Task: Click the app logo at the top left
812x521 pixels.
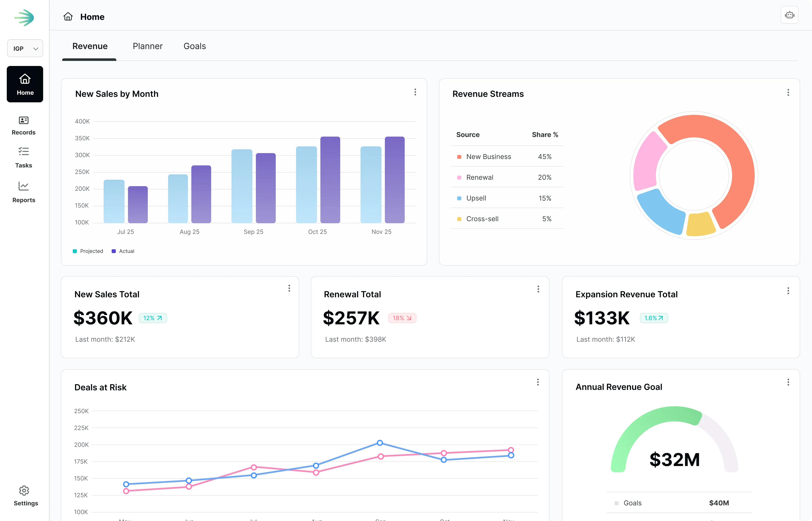Action: (25, 18)
